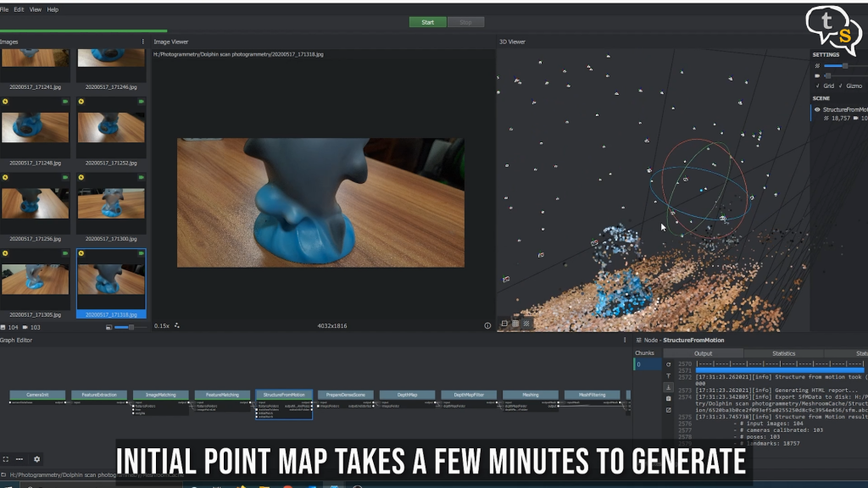Image resolution: width=868 pixels, height=488 pixels.
Task: Click the image info icon in Image Viewer
Action: [487, 324]
